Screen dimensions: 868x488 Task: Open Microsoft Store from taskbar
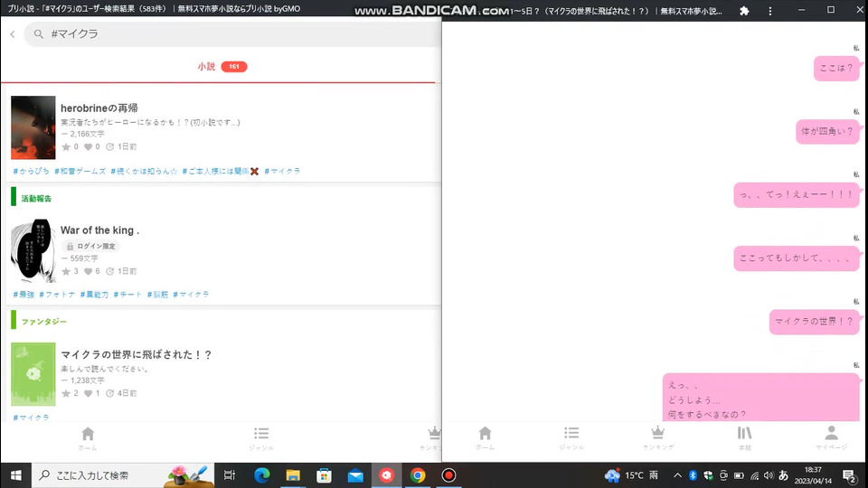tap(324, 475)
